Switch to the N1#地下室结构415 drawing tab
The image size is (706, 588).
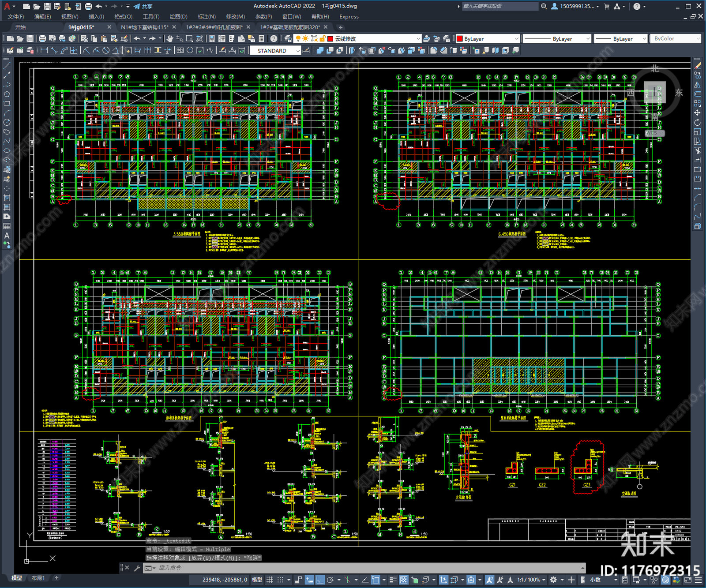145,27
